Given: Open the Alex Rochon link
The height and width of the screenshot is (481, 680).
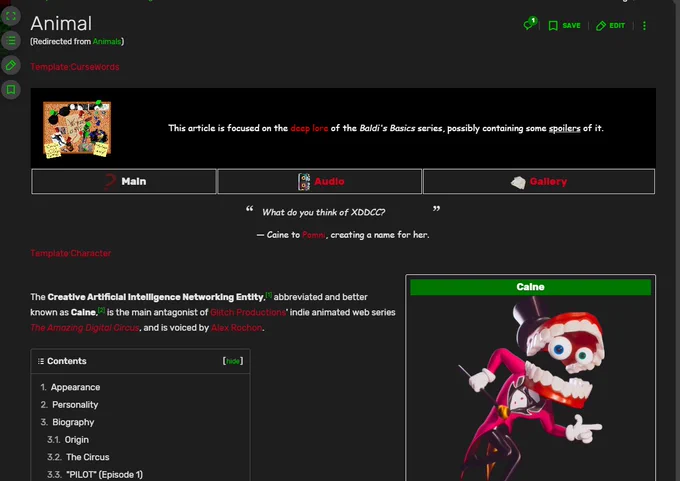Looking at the screenshot, I should (236, 328).
